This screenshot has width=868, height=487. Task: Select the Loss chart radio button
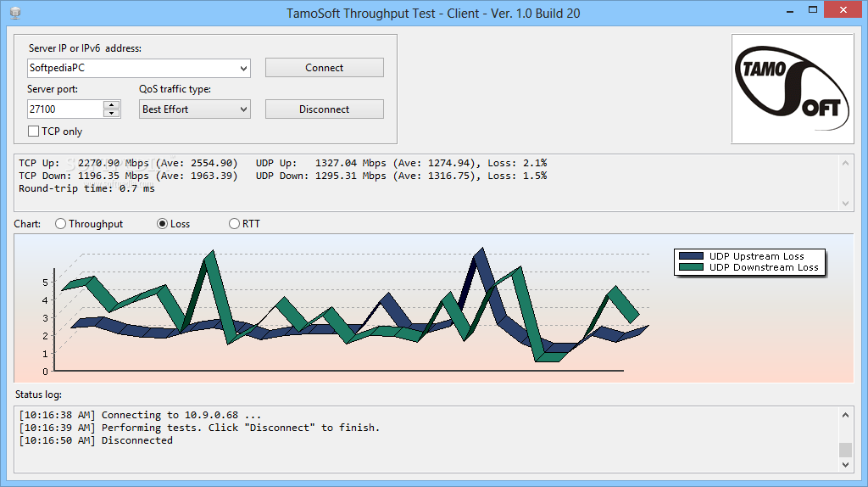(x=162, y=224)
